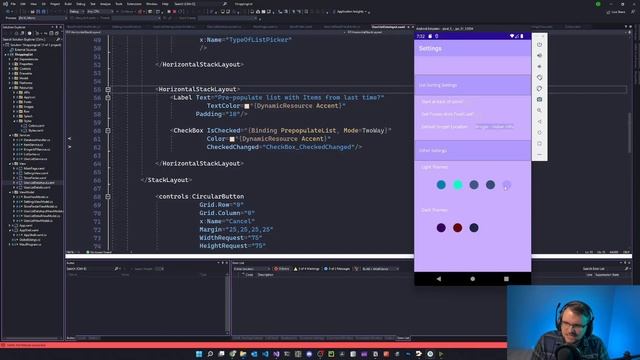Viewport: 640px width, 360px height.
Task: Click home circle in emulator side toolbar
Action: click(539, 132)
